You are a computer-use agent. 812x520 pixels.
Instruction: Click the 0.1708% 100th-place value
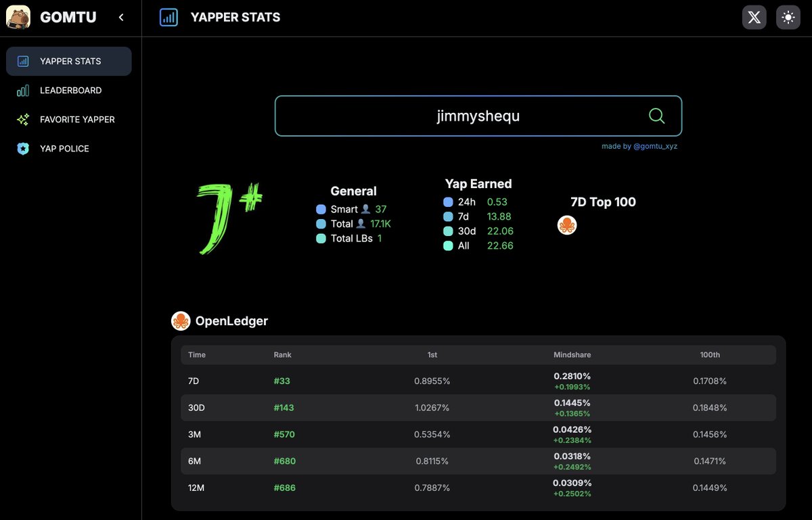pyautogui.click(x=710, y=381)
